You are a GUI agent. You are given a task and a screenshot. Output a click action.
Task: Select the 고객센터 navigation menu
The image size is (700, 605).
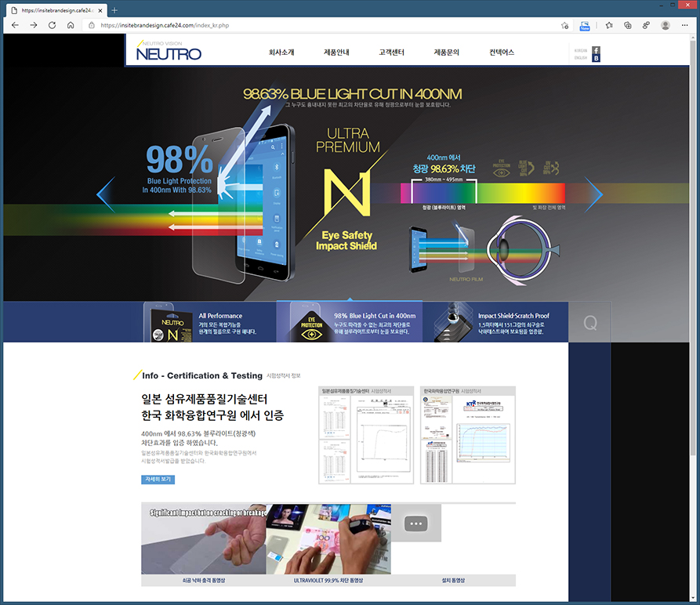click(x=391, y=53)
